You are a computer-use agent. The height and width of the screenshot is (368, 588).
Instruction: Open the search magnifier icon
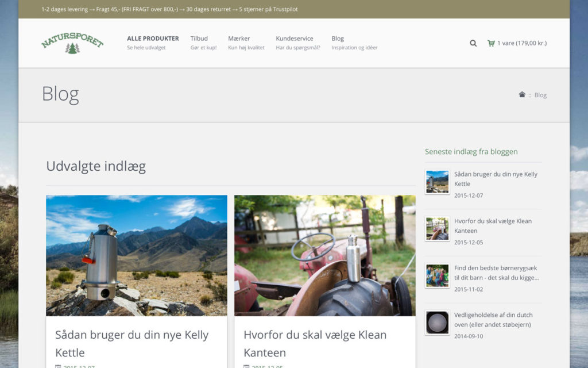pos(473,43)
